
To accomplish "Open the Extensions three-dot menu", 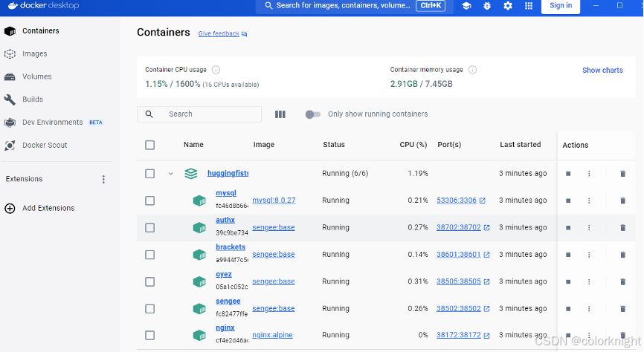I will (103, 179).
